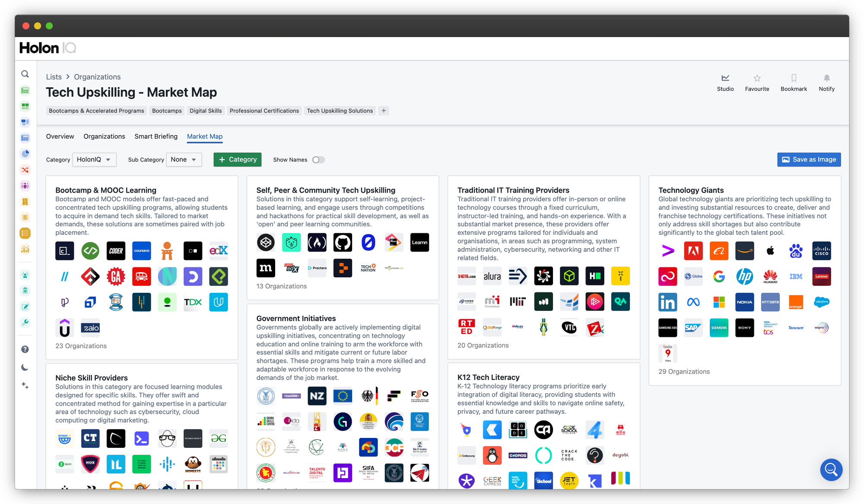Screen dimensions: 864x504
Task: Toggle the Show Names switch
Action: coord(318,160)
